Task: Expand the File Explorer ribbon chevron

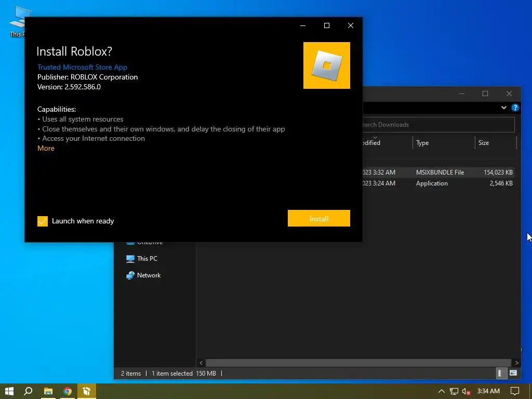Action: (x=503, y=108)
